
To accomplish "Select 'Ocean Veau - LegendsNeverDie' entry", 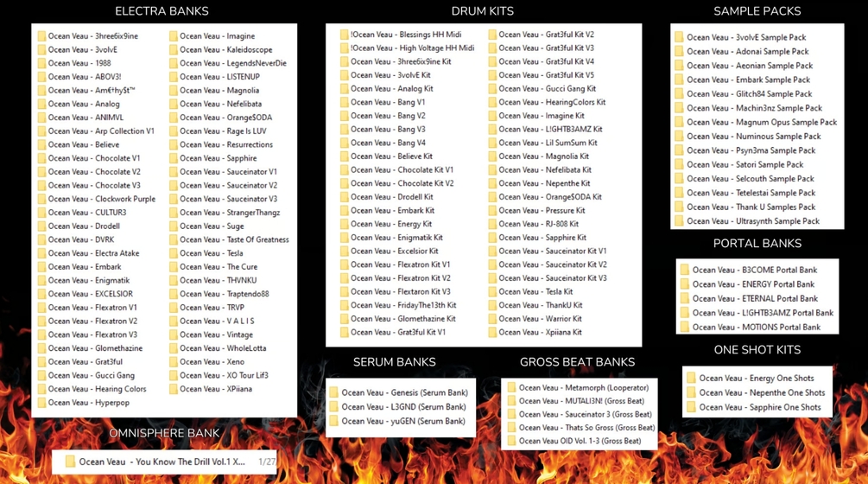I will [233, 63].
